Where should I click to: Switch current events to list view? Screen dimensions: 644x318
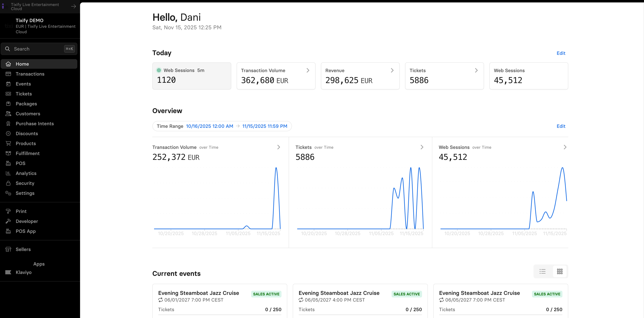tap(542, 271)
